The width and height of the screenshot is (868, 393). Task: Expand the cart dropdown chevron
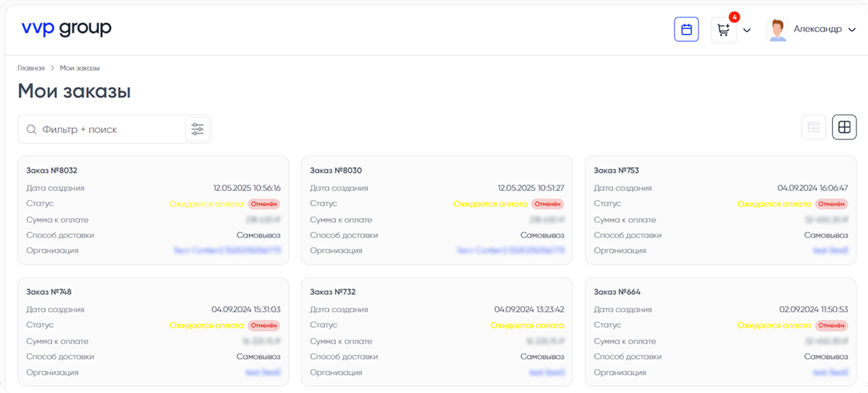(x=747, y=30)
